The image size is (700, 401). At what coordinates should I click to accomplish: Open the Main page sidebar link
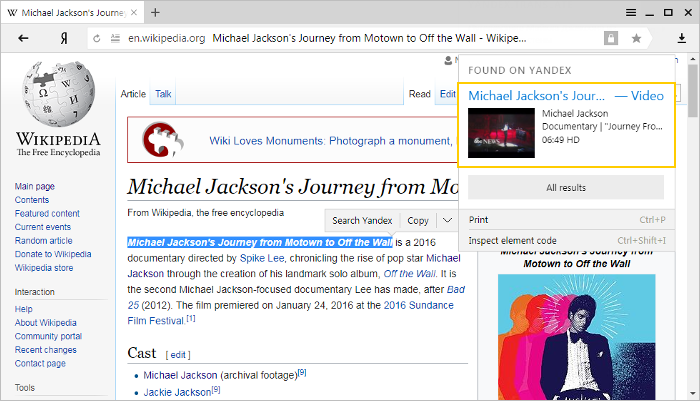coord(34,186)
